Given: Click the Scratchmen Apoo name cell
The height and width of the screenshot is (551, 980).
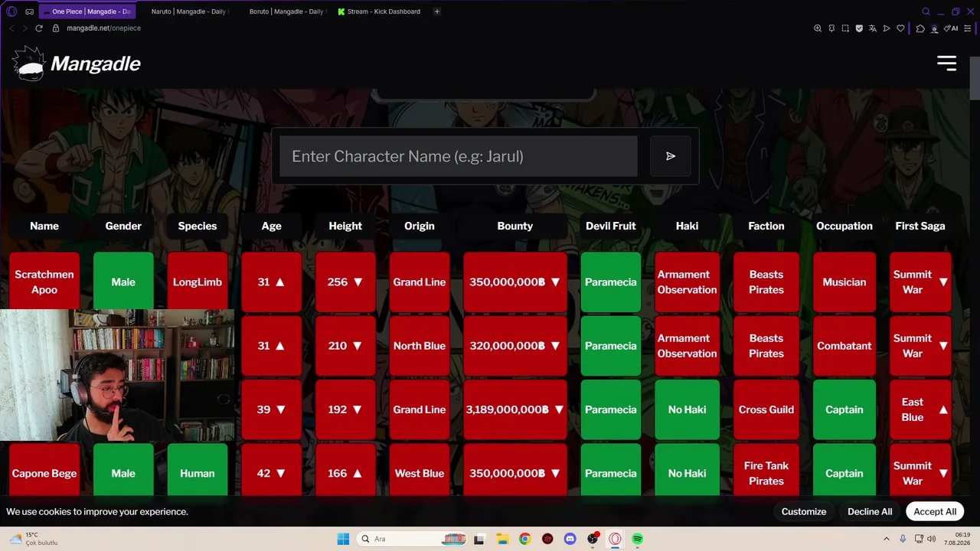Looking at the screenshot, I should tap(44, 282).
